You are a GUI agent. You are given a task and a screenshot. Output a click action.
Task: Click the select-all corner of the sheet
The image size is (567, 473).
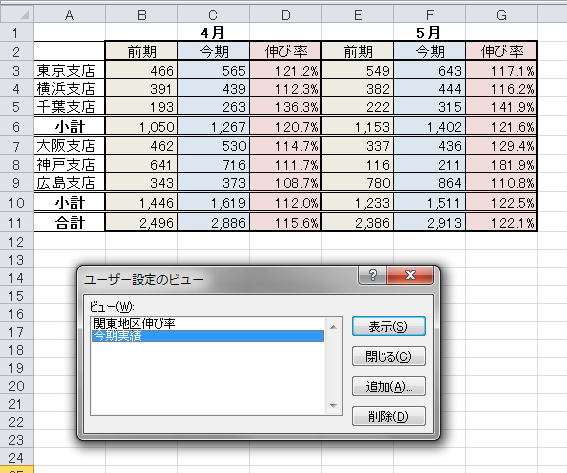click(x=17, y=14)
